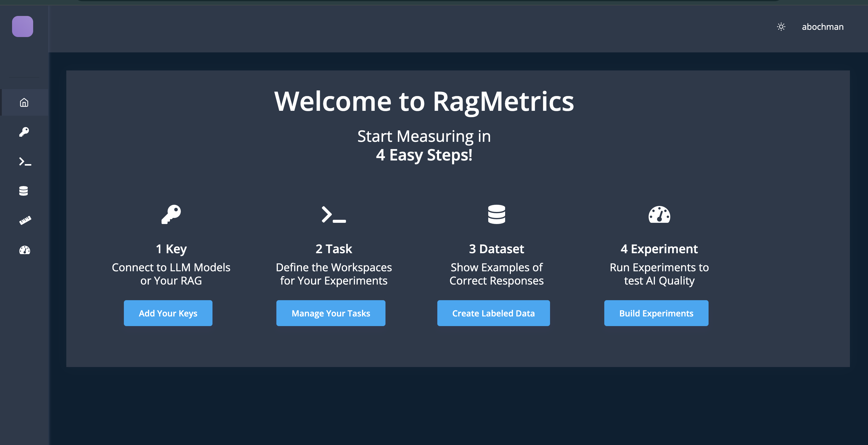Viewport: 868px width, 445px height.
Task: Open Experiments via sidebar gauge icon
Action: click(25, 250)
